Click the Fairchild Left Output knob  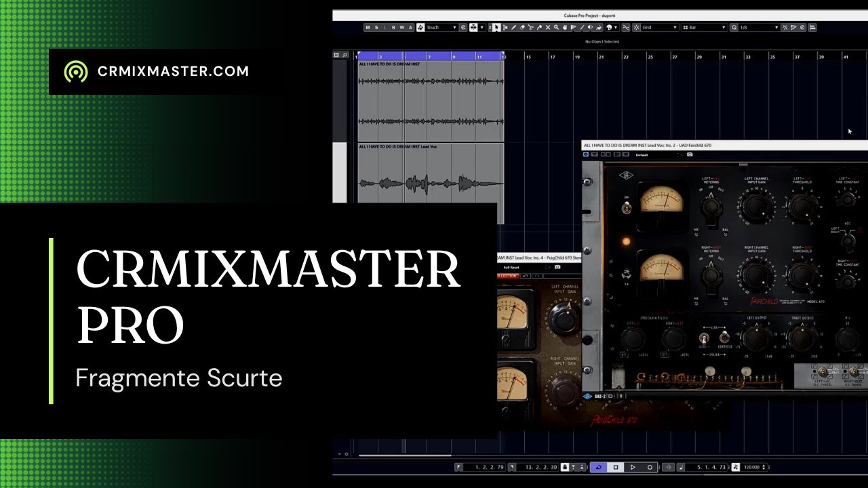[x=757, y=339]
